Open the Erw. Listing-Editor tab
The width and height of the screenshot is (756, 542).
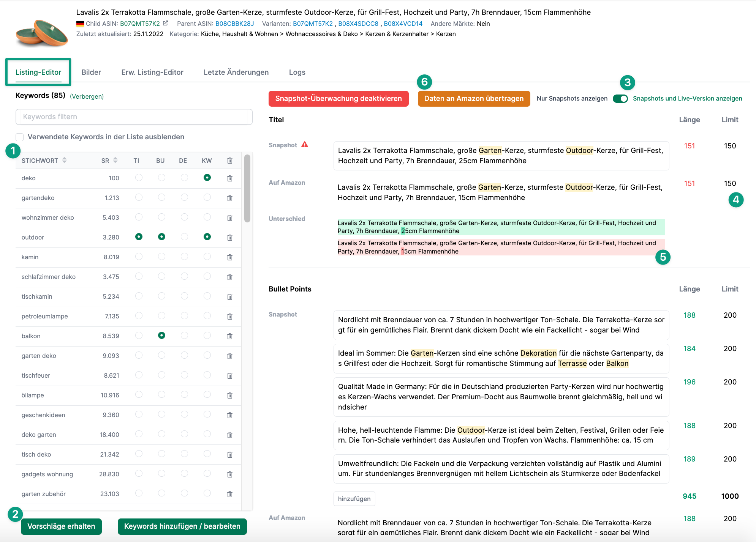tap(152, 72)
